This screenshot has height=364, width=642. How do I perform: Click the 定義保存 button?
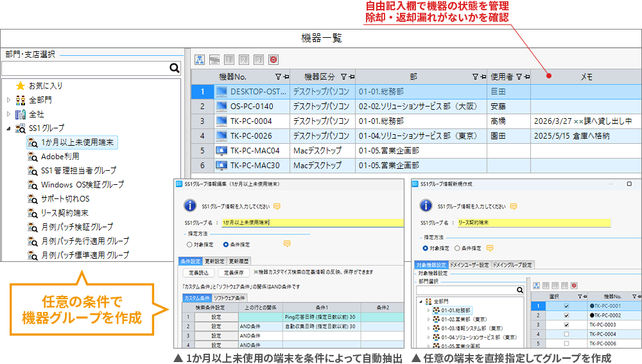[234, 273]
